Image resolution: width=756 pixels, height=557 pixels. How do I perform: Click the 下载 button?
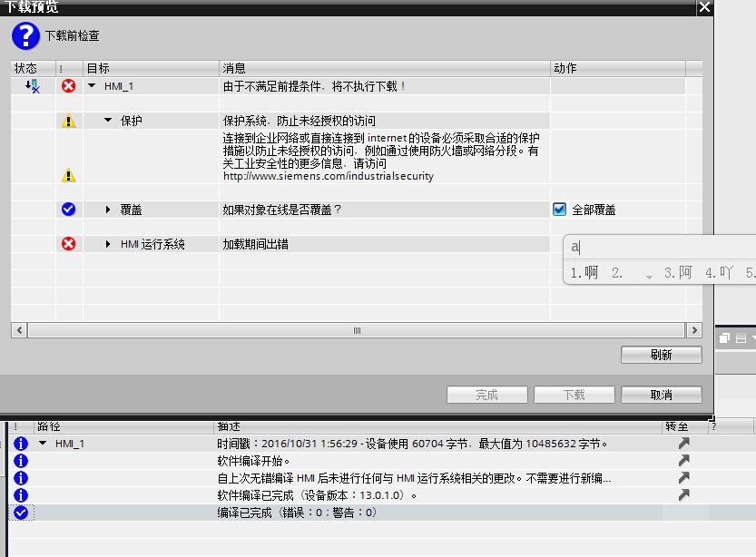tap(574, 396)
